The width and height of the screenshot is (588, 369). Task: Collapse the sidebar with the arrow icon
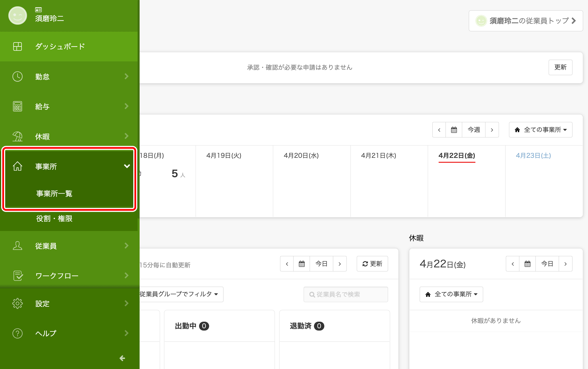coord(122,358)
